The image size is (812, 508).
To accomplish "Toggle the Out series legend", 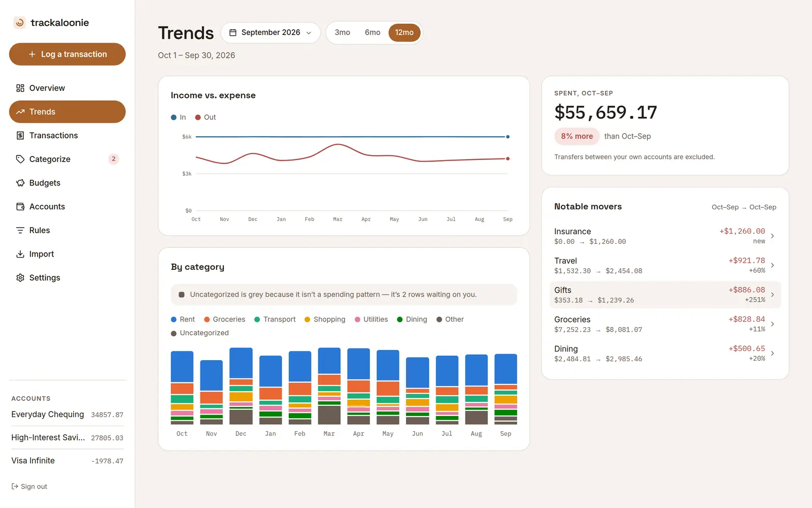I will click(x=206, y=117).
